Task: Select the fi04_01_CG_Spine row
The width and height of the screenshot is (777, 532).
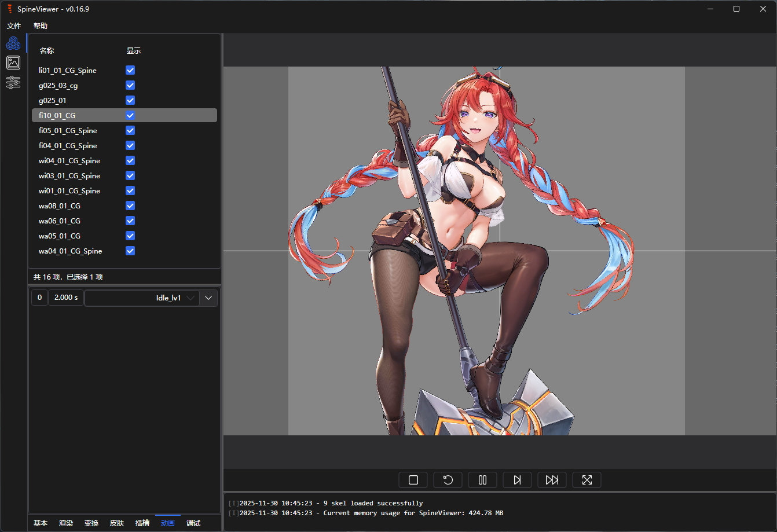Action: coord(124,145)
